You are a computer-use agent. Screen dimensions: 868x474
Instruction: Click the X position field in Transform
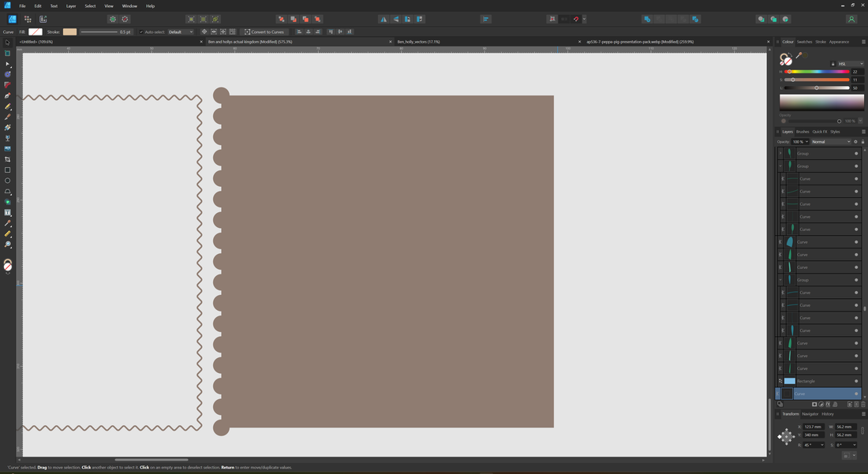coord(814,427)
